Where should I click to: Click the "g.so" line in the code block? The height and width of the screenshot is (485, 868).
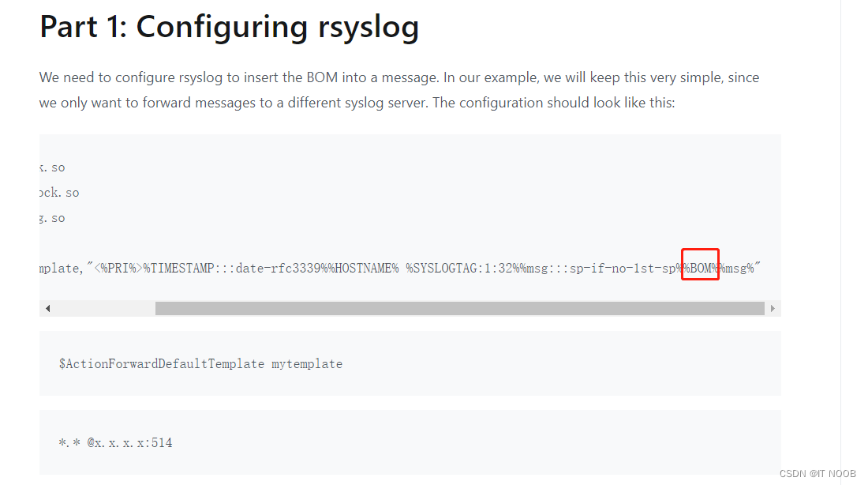pyautogui.click(x=51, y=217)
